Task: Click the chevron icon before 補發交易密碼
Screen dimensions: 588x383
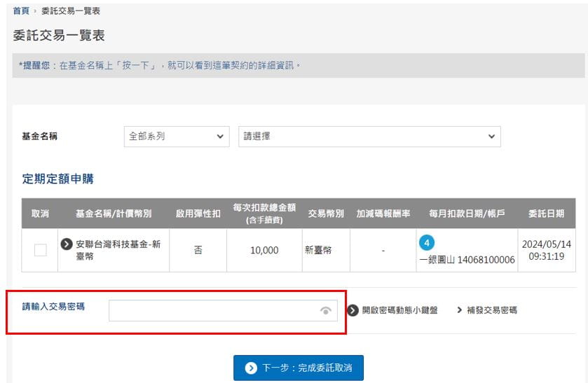Action: 460,310
